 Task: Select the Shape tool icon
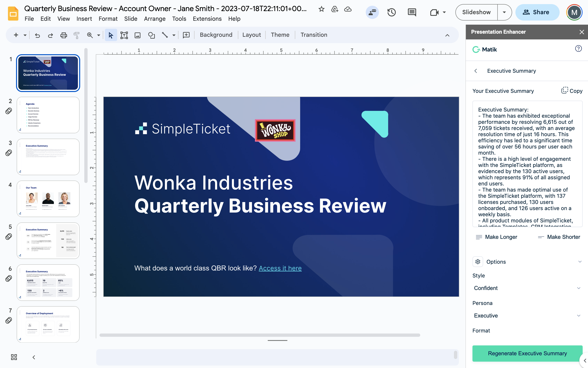151,35
